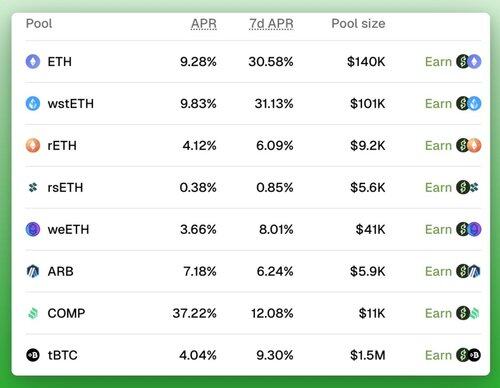This screenshot has width=500, height=388.
Task: Select the tBTC black token icon
Action: pos(33,355)
